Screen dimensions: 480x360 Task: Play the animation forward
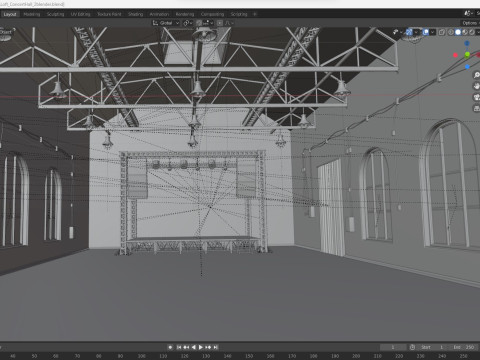click(201, 347)
